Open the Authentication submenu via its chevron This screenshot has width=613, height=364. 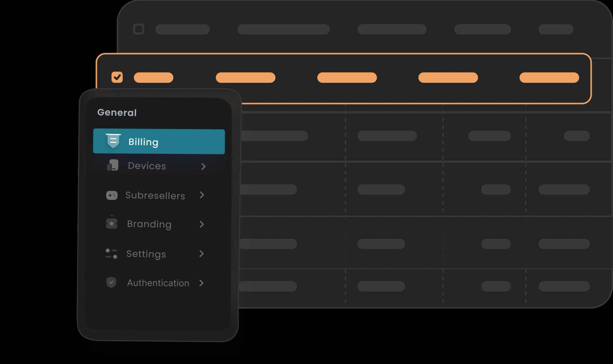[201, 283]
